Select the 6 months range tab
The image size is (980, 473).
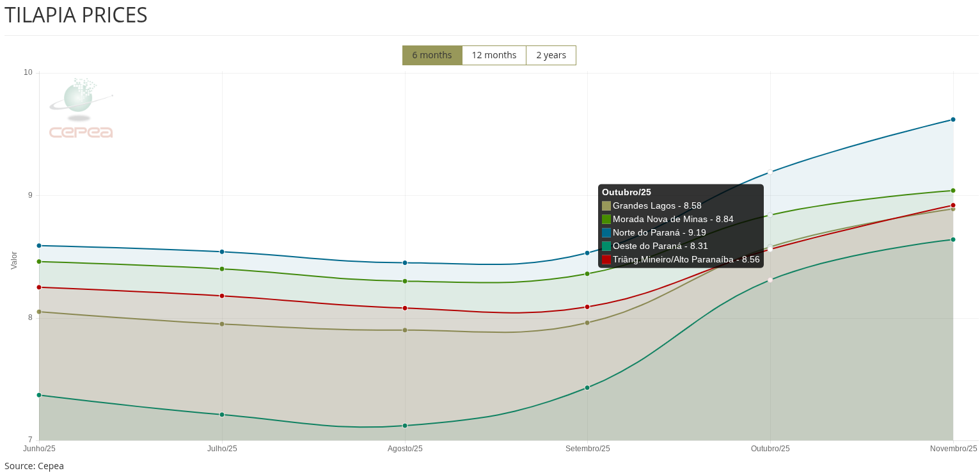pyautogui.click(x=432, y=55)
